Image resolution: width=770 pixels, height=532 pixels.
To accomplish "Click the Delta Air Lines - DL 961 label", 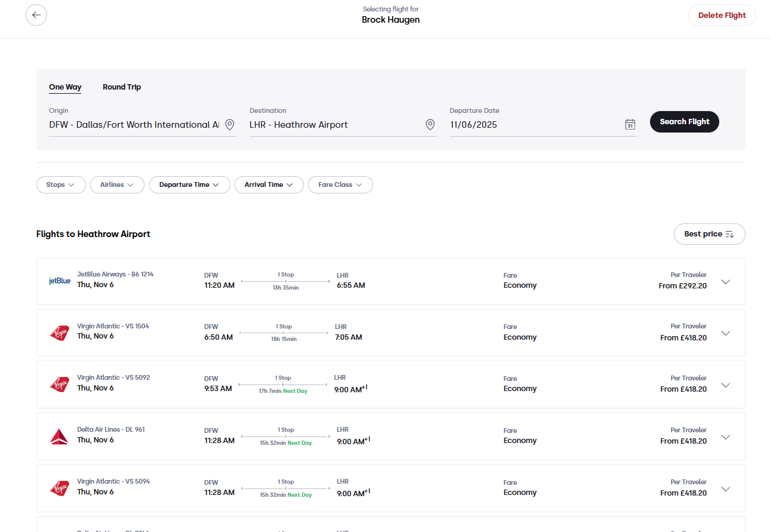I will (111, 429).
